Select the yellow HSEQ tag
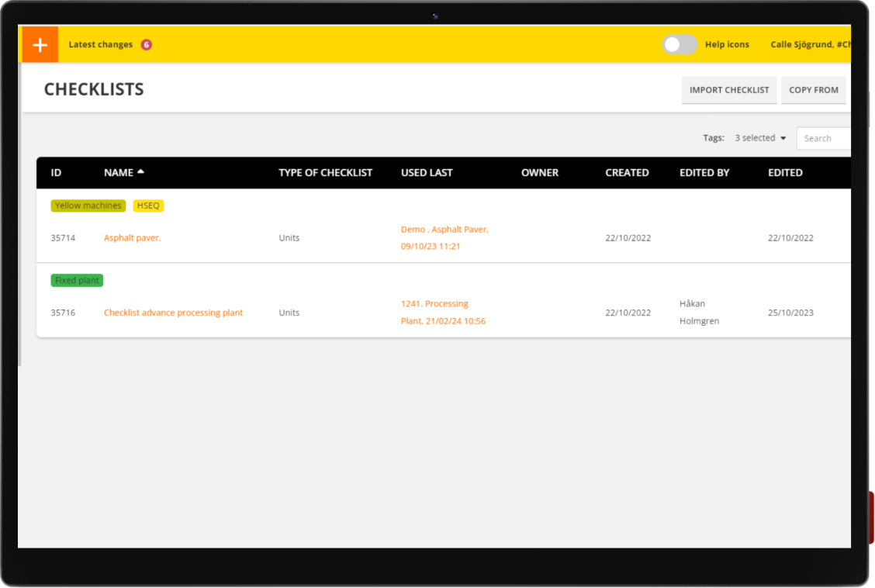The image size is (875, 588). [148, 206]
